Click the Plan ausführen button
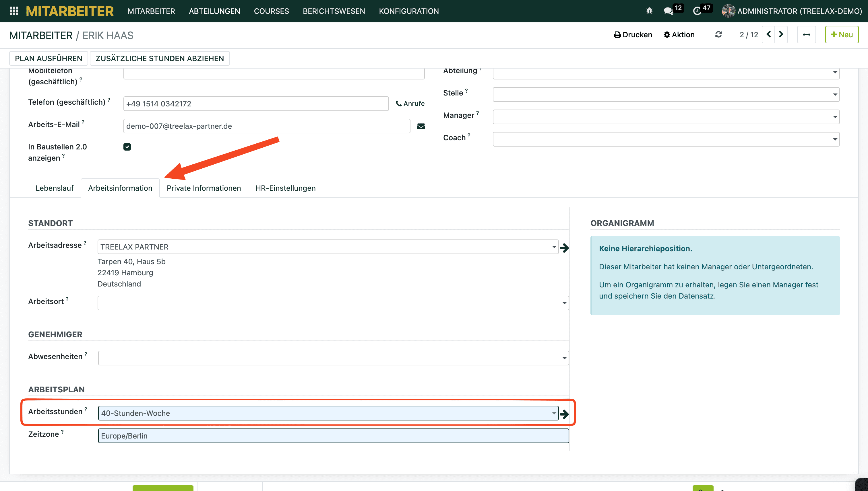Screen dimensions: 868x491 (x=49, y=58)
